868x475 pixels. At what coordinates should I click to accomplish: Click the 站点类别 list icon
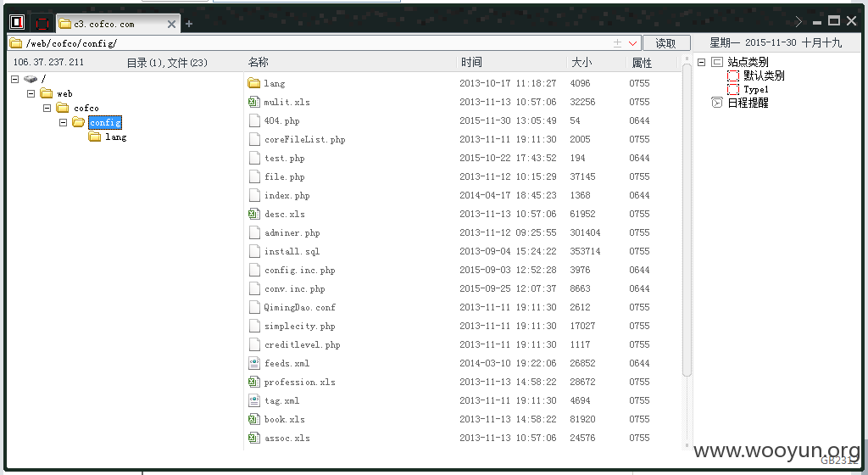pyautogui.click(x=717, y=62)
